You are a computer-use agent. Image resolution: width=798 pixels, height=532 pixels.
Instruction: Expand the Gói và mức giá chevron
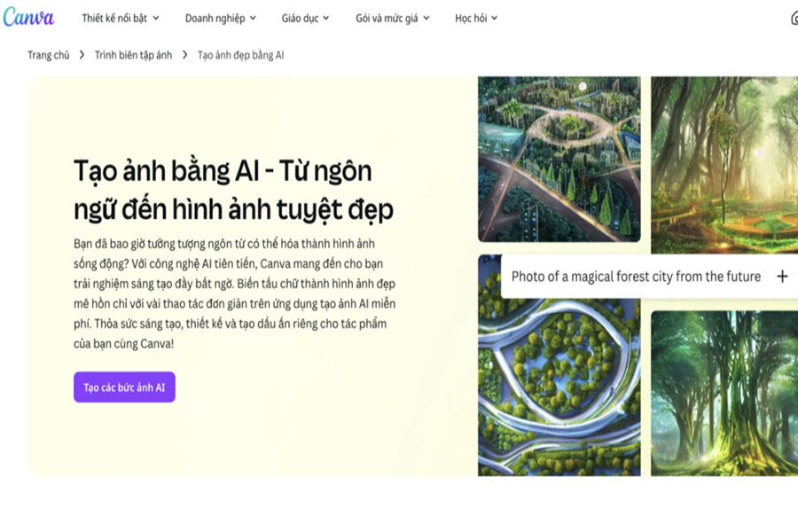pos(426,18)
